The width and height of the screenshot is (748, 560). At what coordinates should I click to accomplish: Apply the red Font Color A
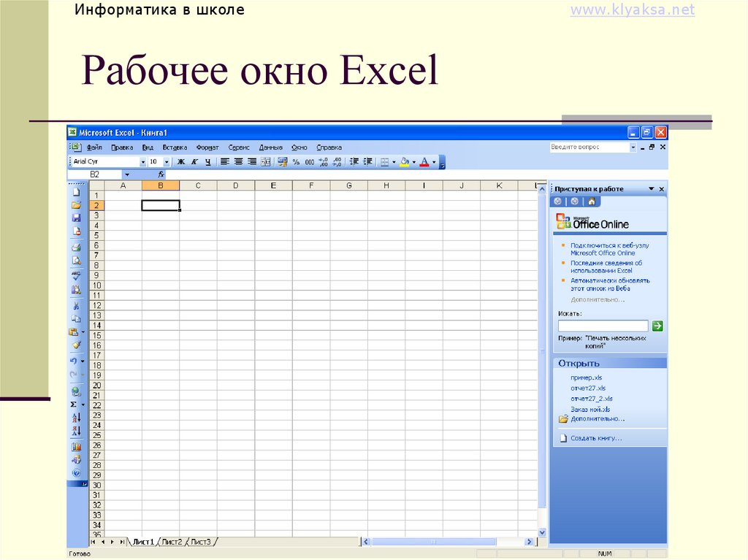tap(424, 161)
